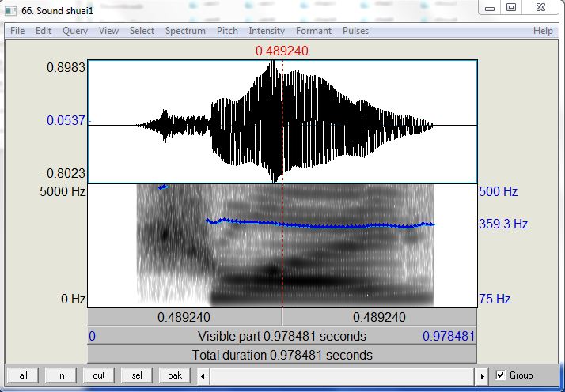The width and height of the screenshot is (565, 392).
Task: Open the View menu
Action: coord(108,31)
